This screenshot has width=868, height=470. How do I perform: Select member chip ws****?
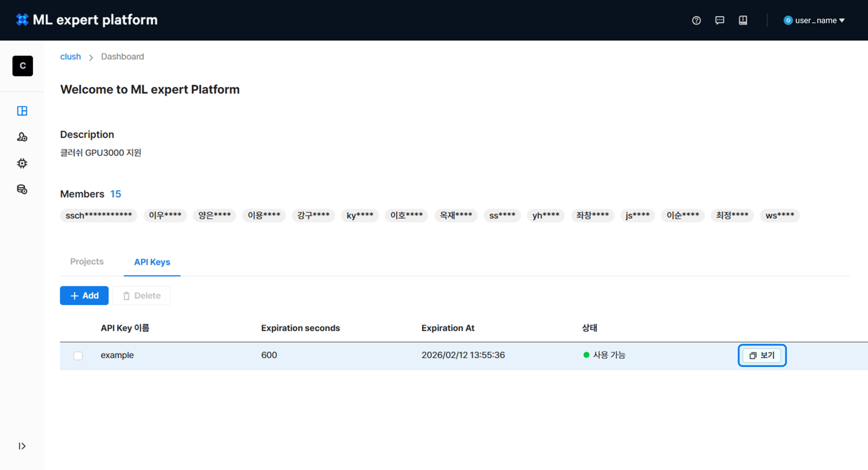click(780, 216)
